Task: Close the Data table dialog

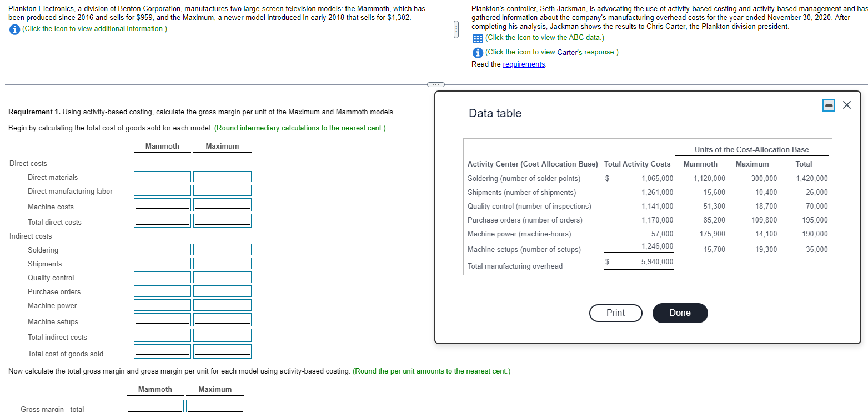Action: tap(847, 105)
